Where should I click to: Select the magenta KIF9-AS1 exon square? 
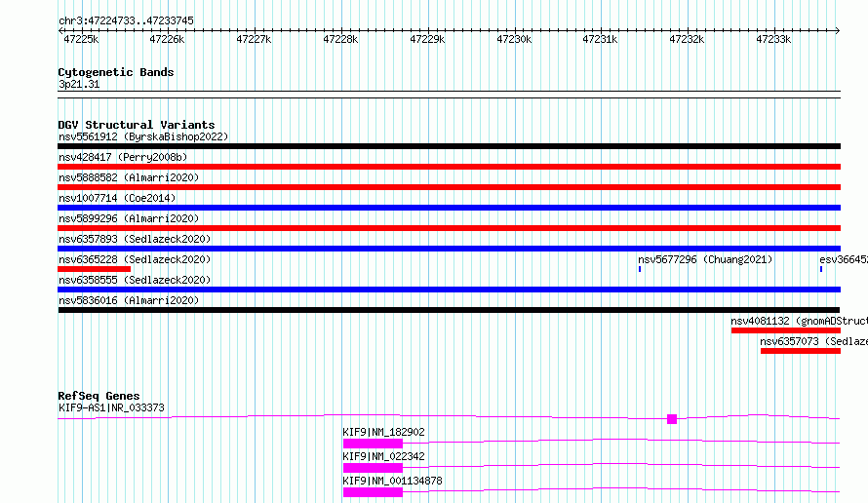pyautogui.click(x=672, y=419)
